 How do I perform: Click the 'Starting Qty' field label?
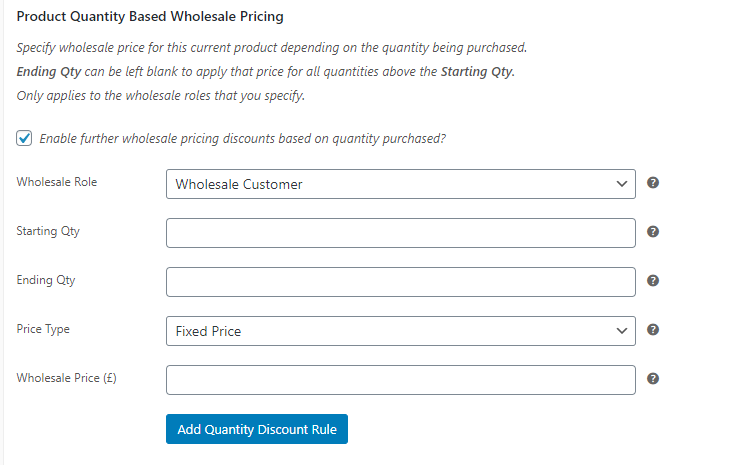click(x=48, y=231)
